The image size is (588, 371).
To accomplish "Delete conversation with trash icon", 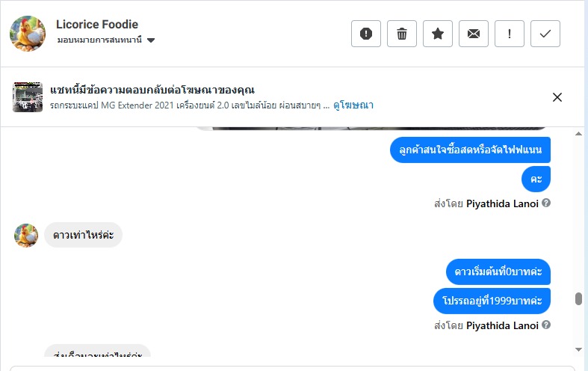I will [x=402, y=34].
